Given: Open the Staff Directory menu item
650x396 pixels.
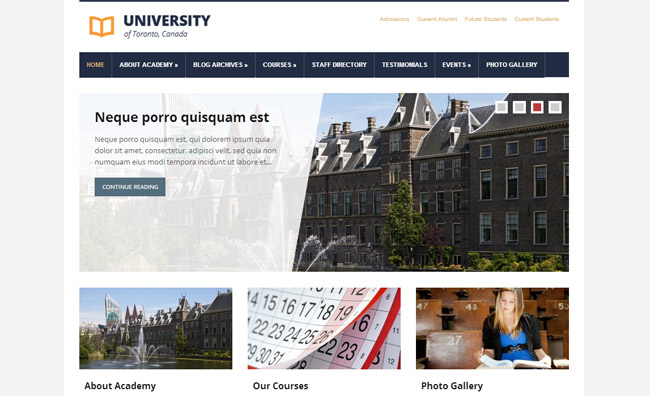Looking at the screenshot, I should pos(339,65).
